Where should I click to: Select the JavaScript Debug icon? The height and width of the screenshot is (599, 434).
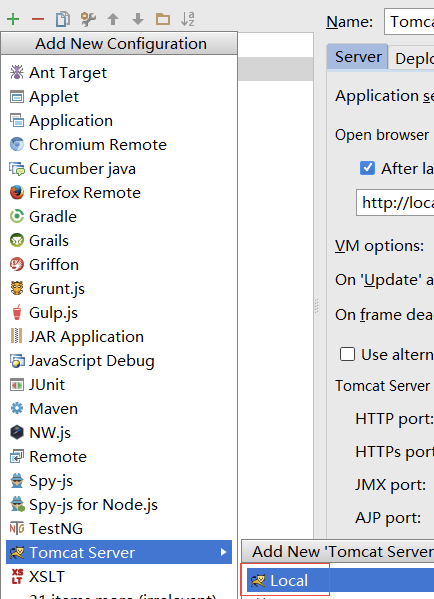[x=17, y=361]
